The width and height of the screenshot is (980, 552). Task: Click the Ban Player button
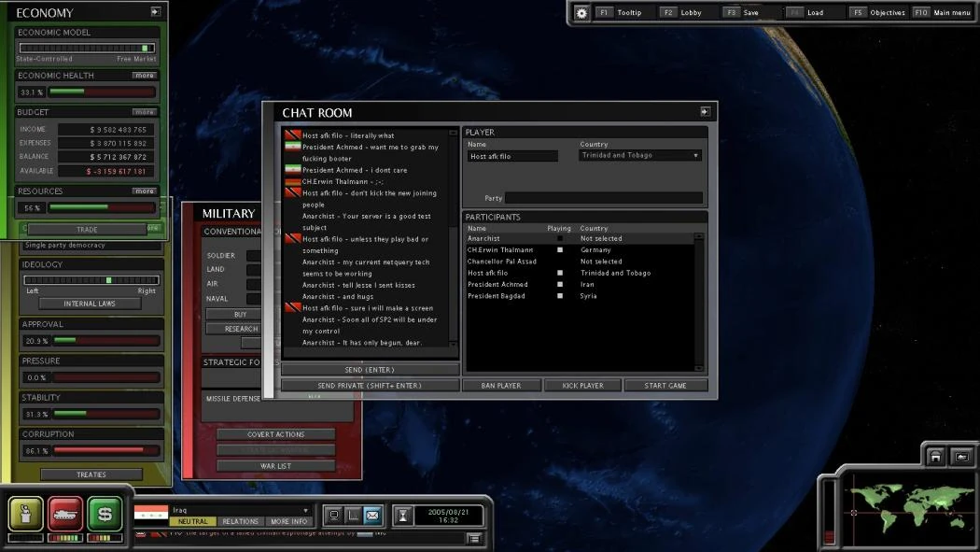click(501, 386)
